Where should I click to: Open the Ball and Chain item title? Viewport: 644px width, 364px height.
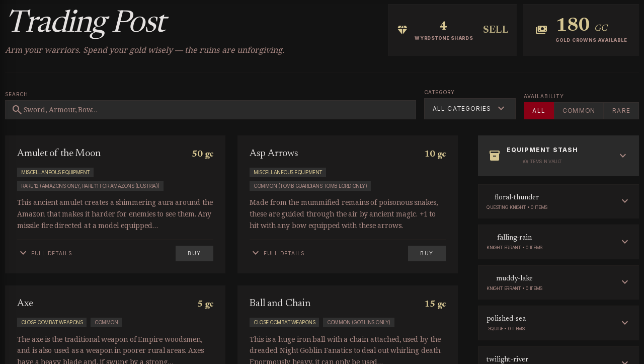(x=280, y=303)
